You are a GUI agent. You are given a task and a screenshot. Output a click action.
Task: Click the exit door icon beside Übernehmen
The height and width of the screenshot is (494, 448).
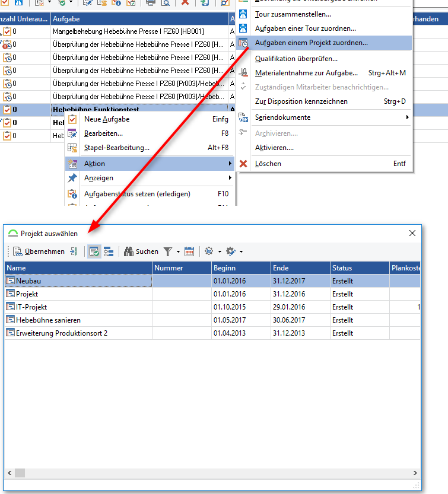click(74, 251)
